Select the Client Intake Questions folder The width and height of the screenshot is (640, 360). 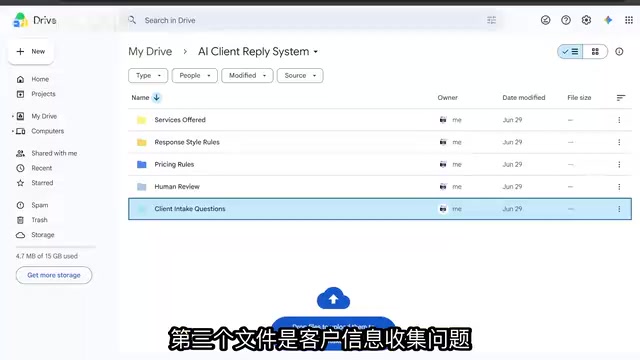click(x=380, y=209)
